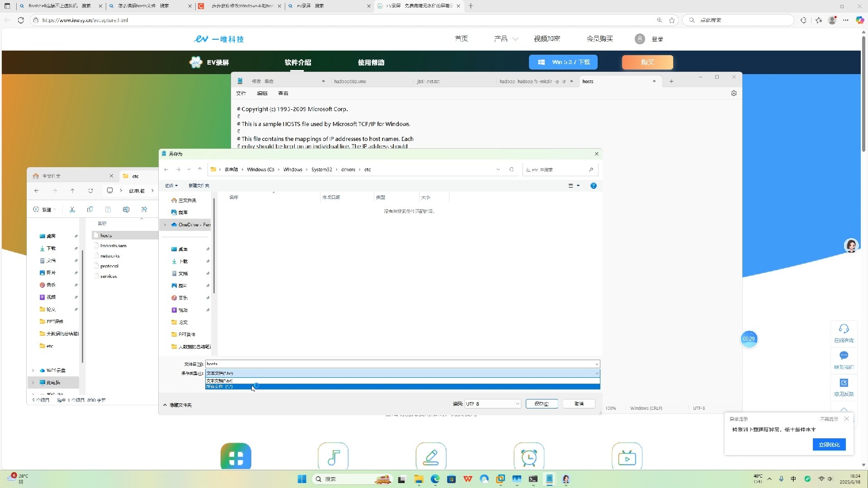Add a new Notepad tab with plus icon

[671, 81]
